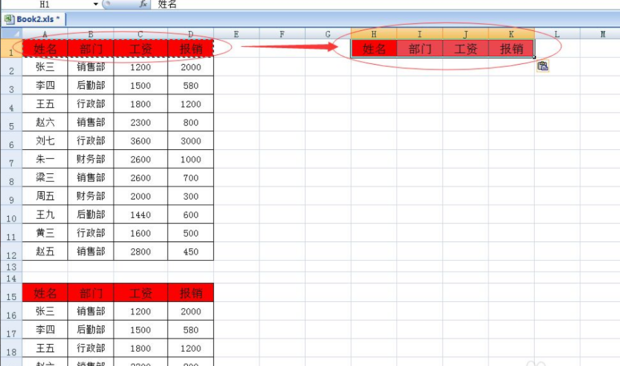The width and height of the screenshot is (620, 366).
Task: Click the Paste Options smart tag icon
Action: (543, 66)
